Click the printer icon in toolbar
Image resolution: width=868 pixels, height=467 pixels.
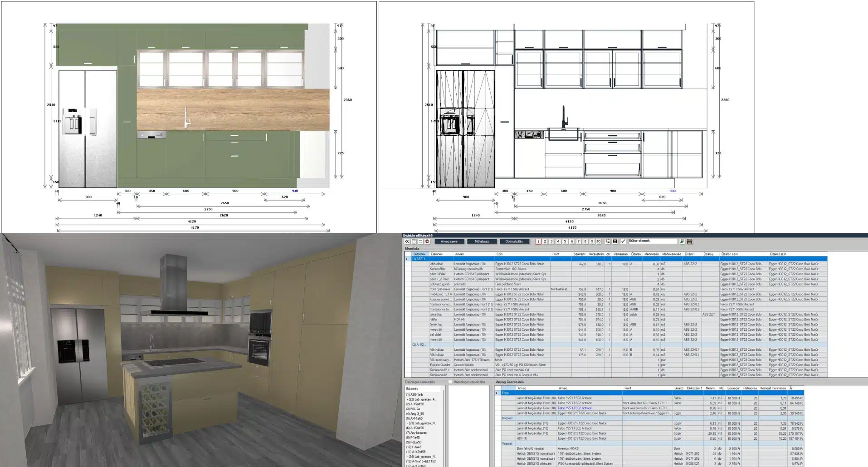[689, 241]
